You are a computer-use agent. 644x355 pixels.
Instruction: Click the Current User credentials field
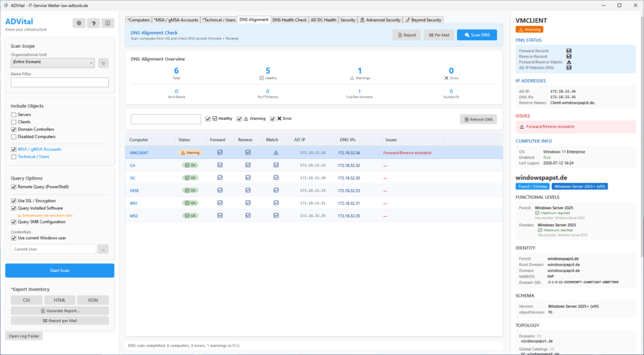(x=53, y=249)
